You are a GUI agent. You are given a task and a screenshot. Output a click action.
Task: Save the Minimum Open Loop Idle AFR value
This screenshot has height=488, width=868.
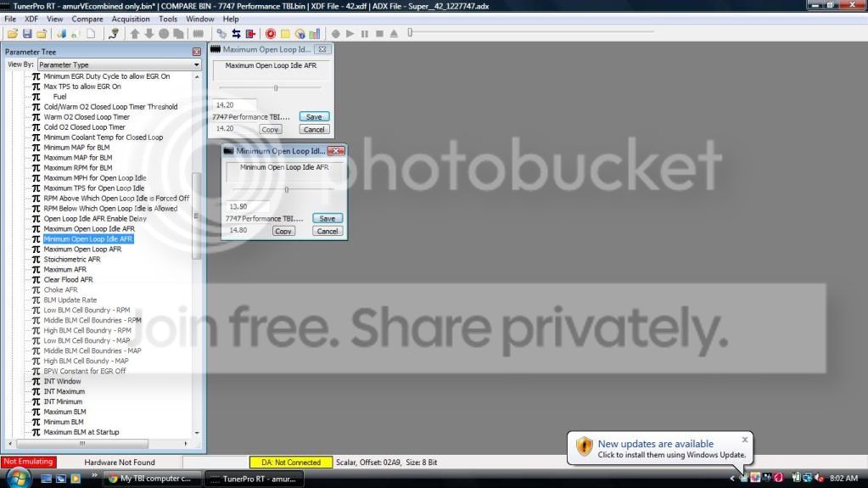point(328,218)
